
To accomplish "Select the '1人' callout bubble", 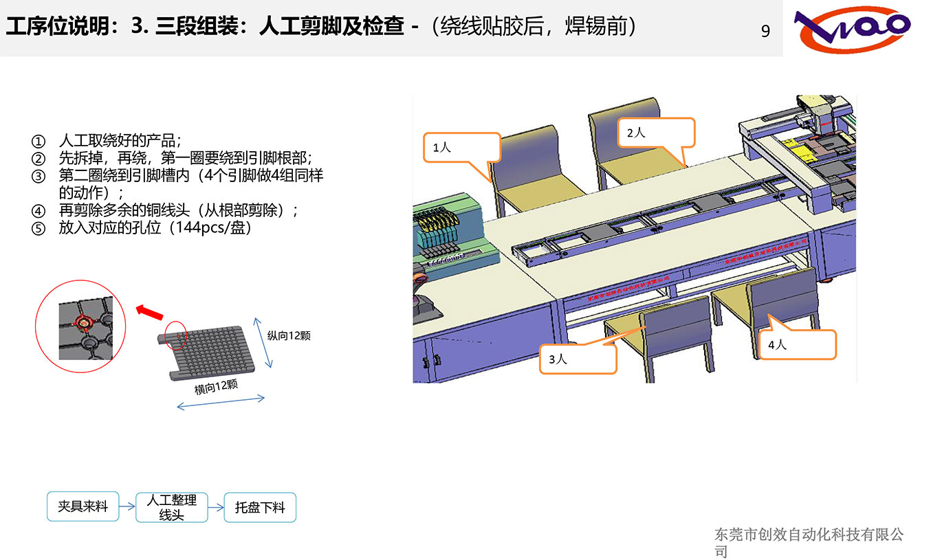I will click(460, 148).
